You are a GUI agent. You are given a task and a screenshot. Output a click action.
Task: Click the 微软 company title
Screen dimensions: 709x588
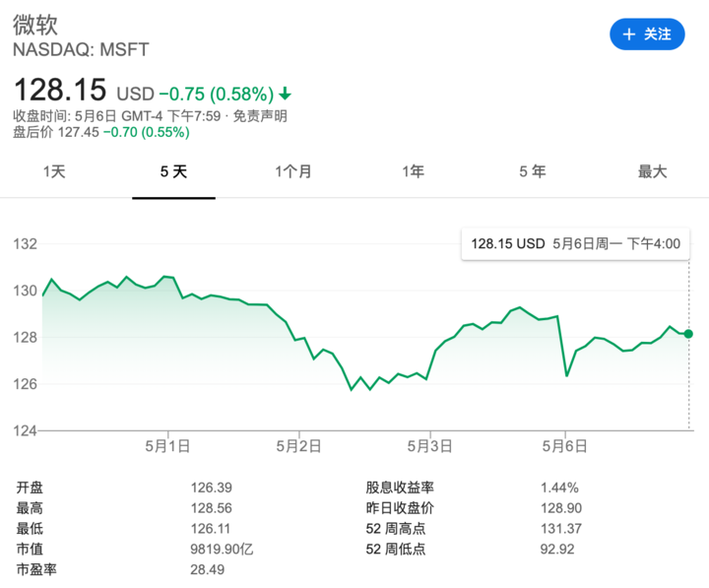35,25
